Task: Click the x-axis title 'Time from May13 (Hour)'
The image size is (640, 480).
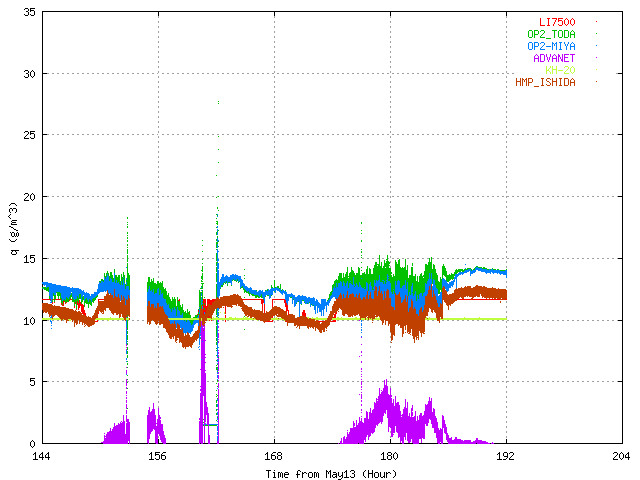Action: [x=331, y=472]
